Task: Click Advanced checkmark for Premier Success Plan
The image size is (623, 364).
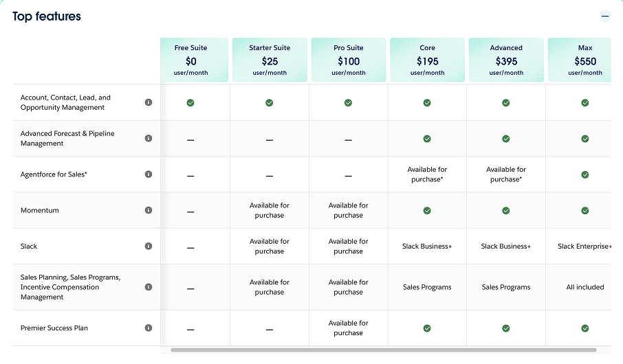Action: [506, 328]
